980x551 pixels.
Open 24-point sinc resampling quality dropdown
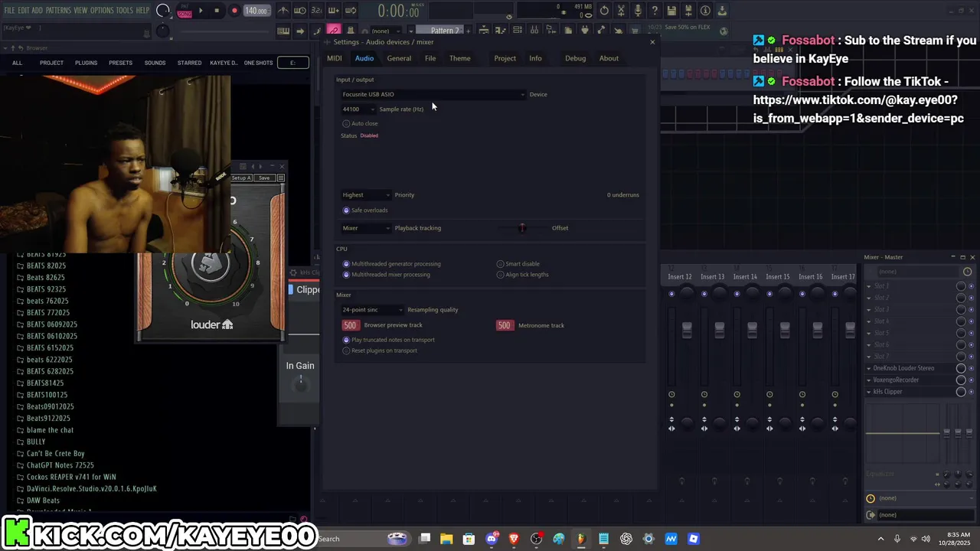point(372,310)
